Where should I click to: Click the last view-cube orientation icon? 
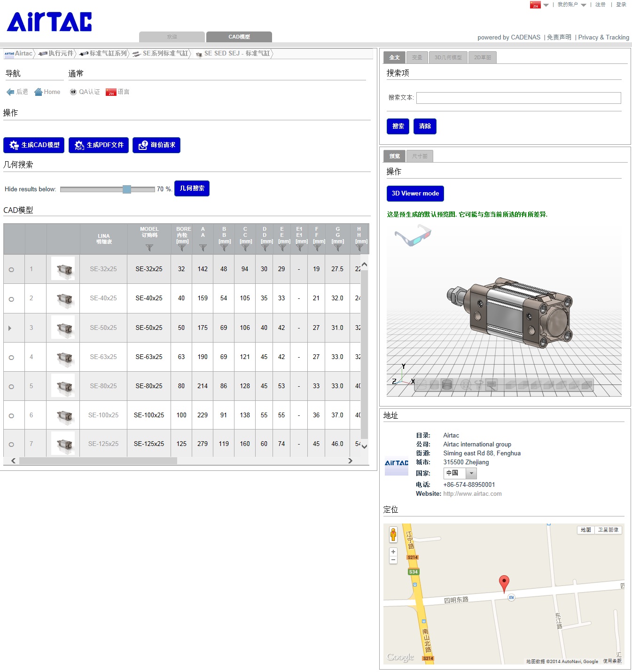click(587, 385)
